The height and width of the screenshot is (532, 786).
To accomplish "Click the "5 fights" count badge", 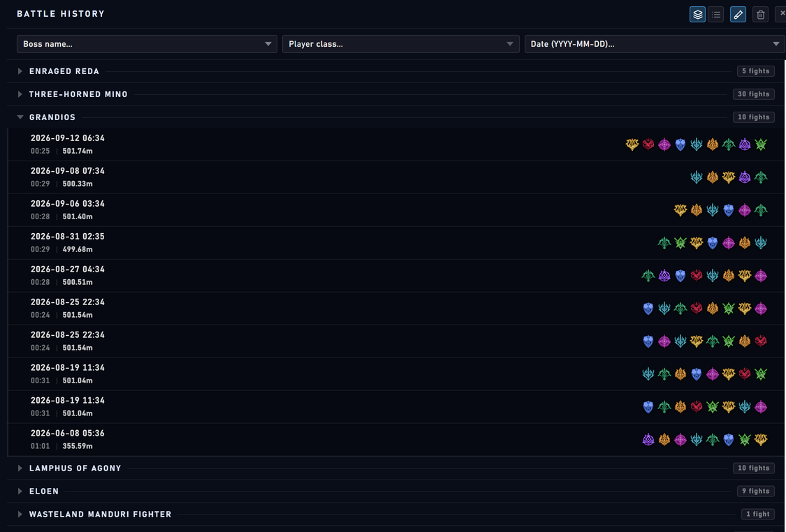I will pos(755,71).
